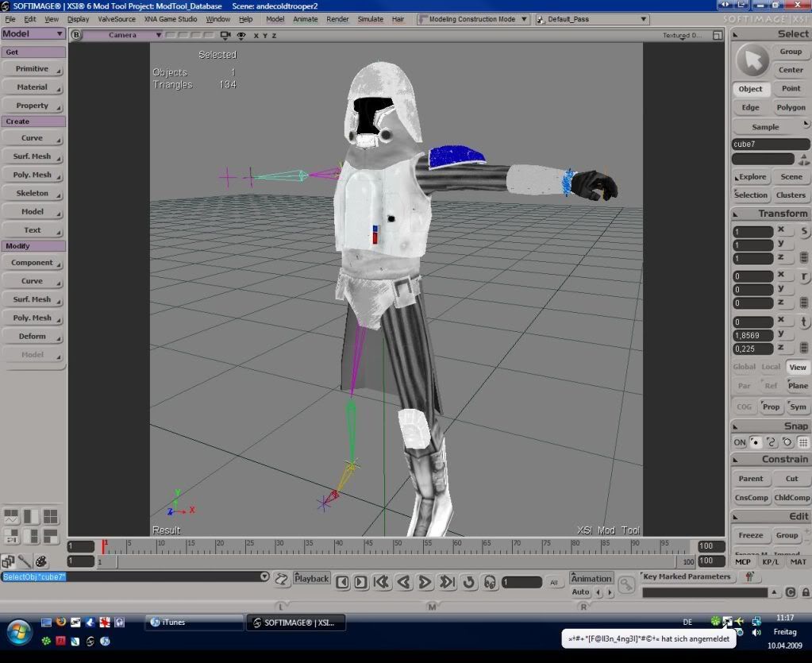Click the character key set icon
The height and width of the screenshot is (663, 812).
pyautogui.click(x=749, y=576)
